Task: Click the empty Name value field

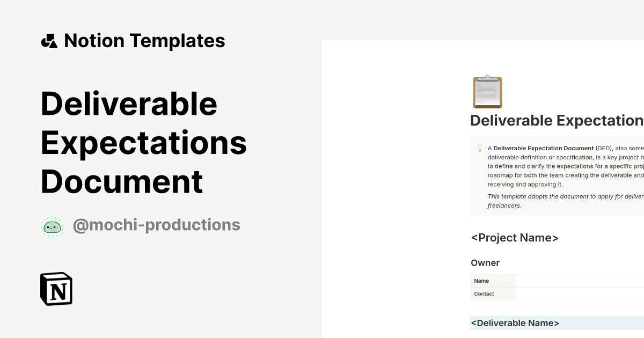Action: [580, 281]
